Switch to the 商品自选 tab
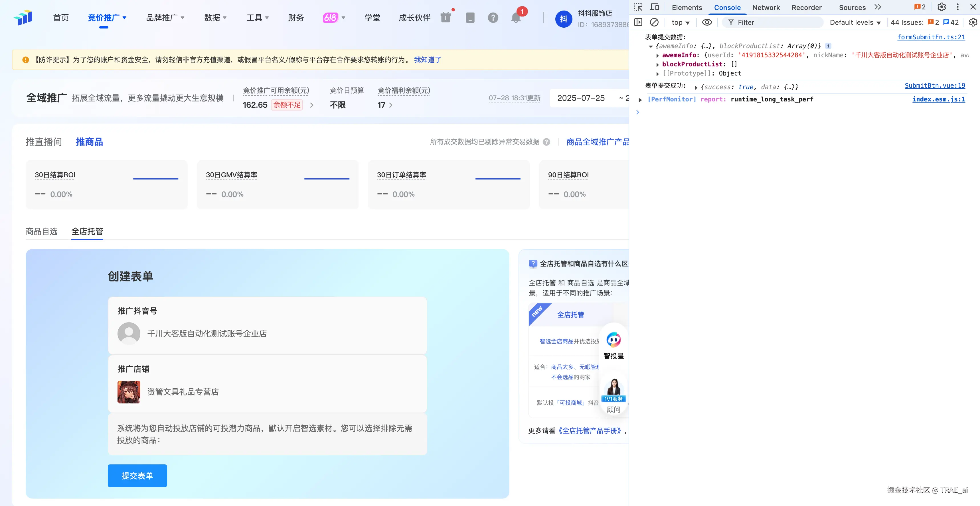980x506 pixels. coord(41,231)
